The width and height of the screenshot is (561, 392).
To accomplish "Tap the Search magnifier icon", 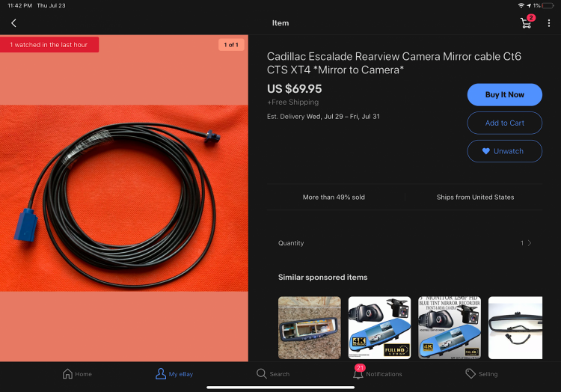I will (x=262, y=374).
